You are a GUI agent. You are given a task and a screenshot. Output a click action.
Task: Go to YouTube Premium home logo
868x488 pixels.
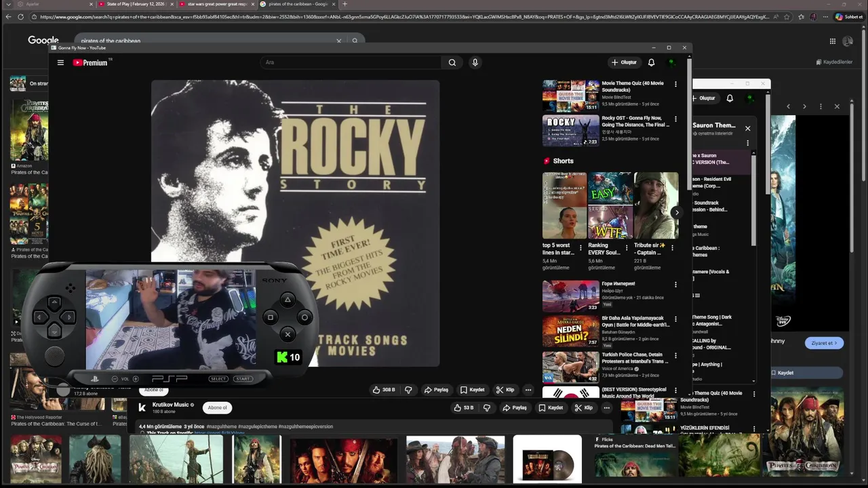(x=92, y=62)
